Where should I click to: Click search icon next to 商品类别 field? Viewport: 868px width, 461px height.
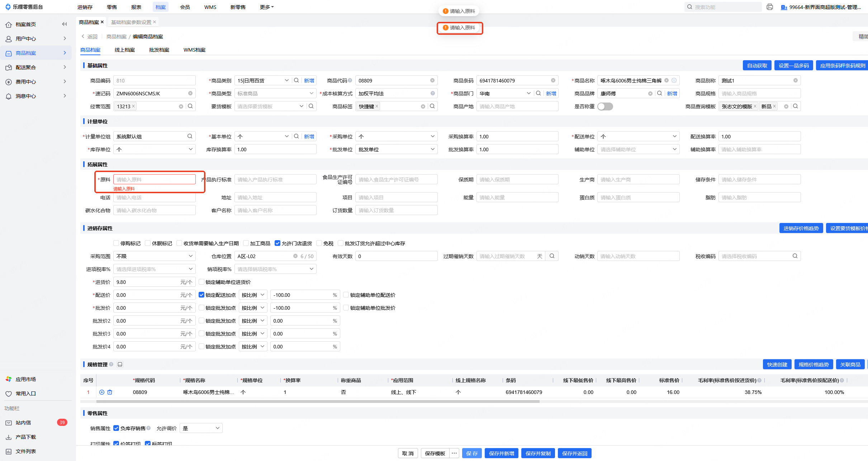[297, 80]
